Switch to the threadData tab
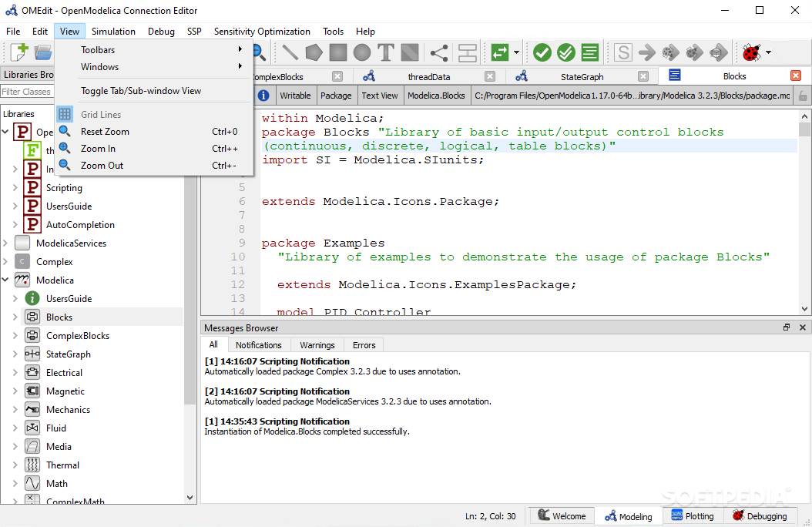The width and height of the screenshot is (812, 527). click(429, 76)
